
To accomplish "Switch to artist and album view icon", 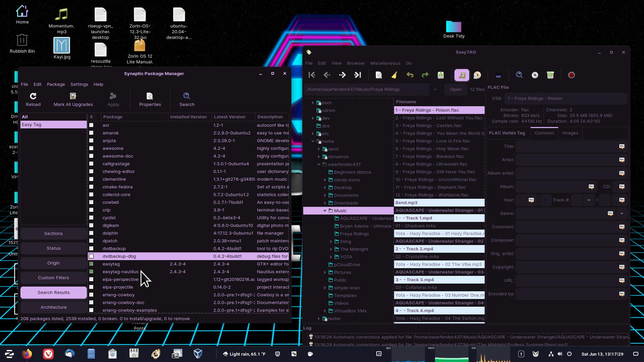I will click(x=477, y=75).
